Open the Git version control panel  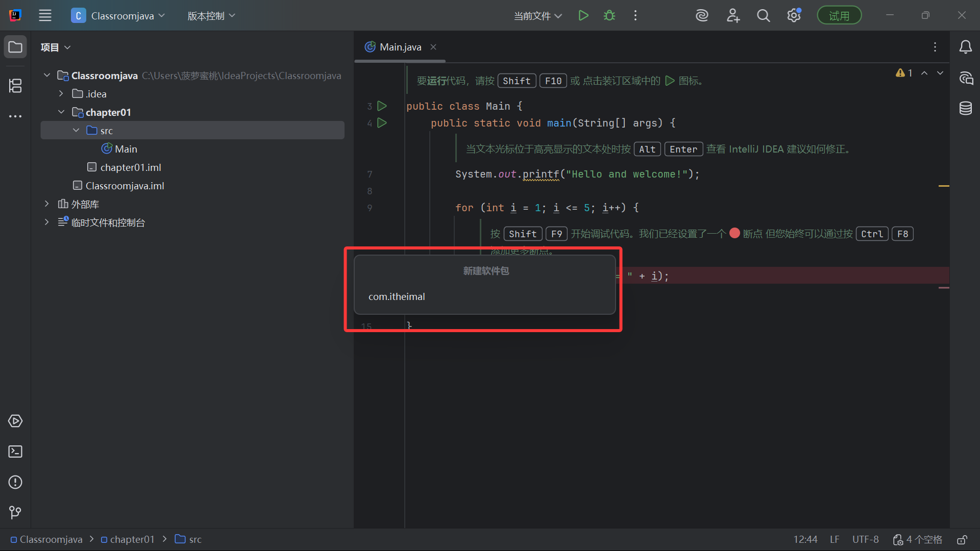[15, 512]
